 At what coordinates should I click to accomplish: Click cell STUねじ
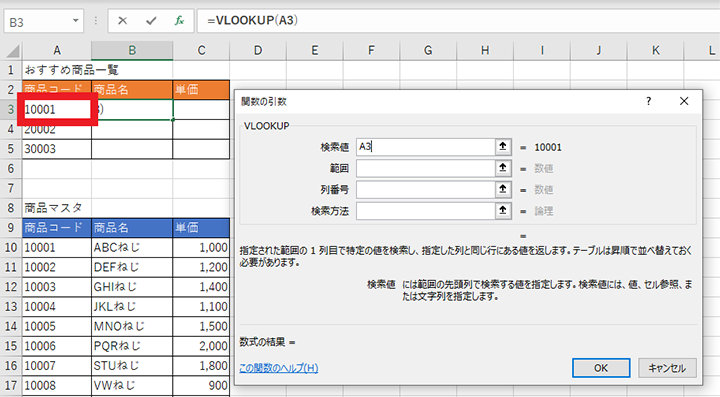(132, 366)
